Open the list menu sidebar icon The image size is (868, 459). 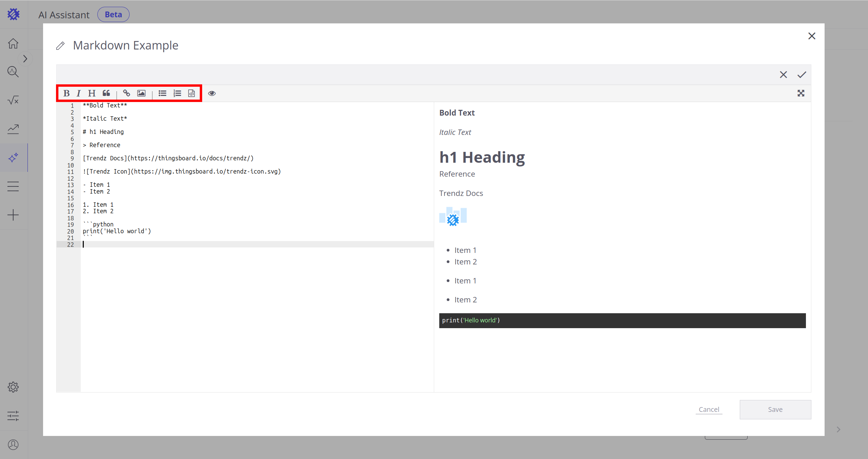click(x=13, y=186)
